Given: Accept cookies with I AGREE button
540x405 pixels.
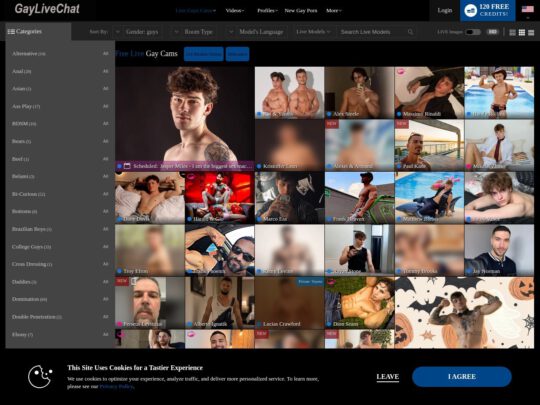Looking at the screenshot, I should tap(462, 376).
